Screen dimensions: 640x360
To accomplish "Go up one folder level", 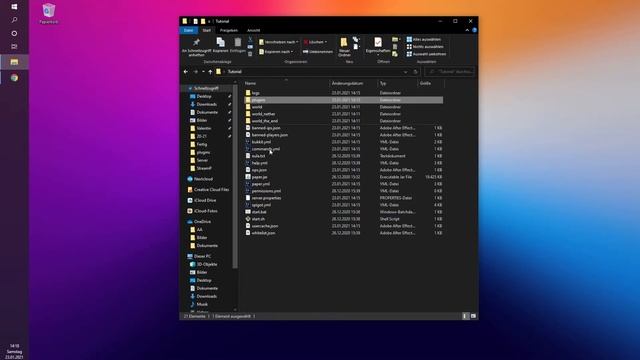I will click(x=210, y=72).
